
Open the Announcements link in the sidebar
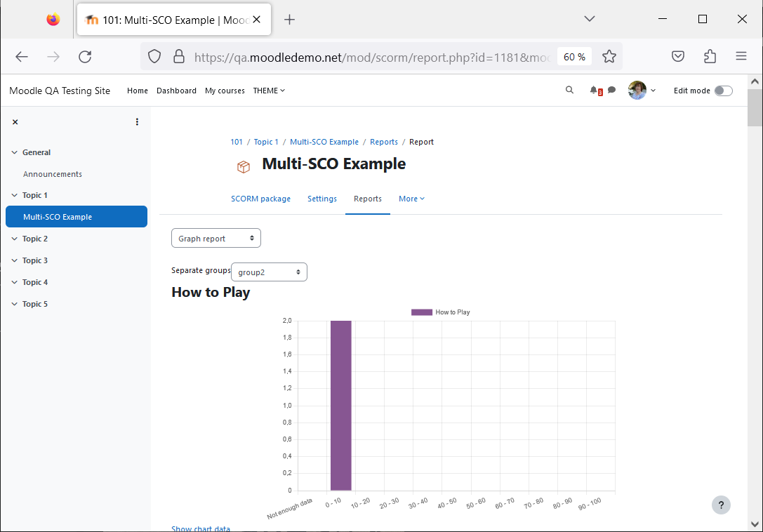click(x=53, y=174)
